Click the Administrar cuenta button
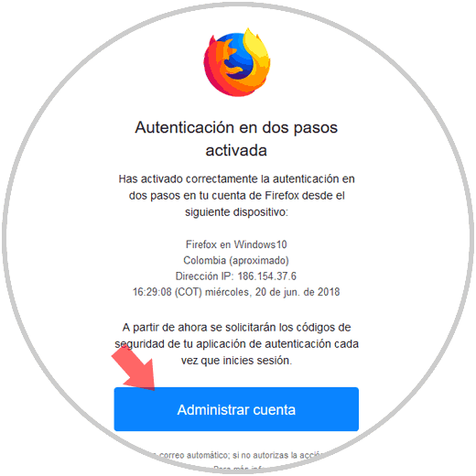 pos(236,409)
